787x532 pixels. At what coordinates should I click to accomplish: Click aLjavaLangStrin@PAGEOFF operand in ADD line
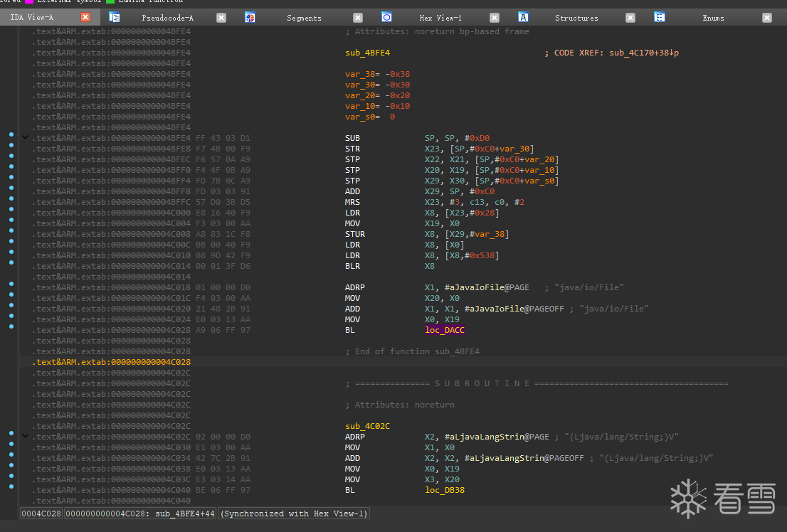(x=524, y=458)
